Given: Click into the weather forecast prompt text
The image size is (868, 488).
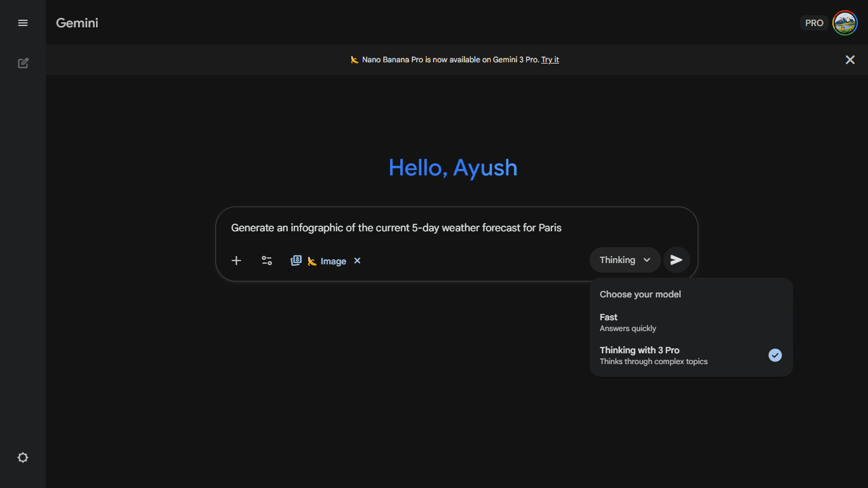Looking at the screenshot, I should [396, 227].
